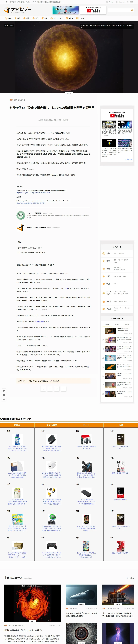Open the RSS feed link
The height and width of the screenshot is (644, 138).
[130, 2]
